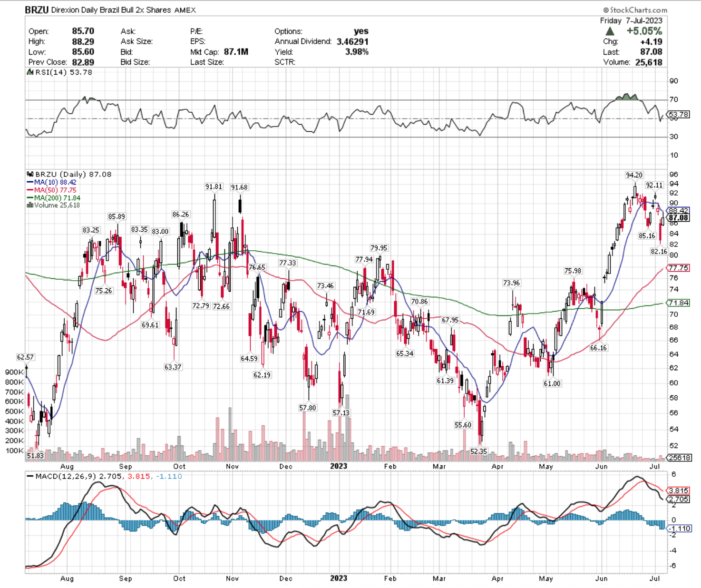Click the Open value 85.70
Image resolution: width=701 pixels, height=588 pixels.
click(x=83, y=31)
